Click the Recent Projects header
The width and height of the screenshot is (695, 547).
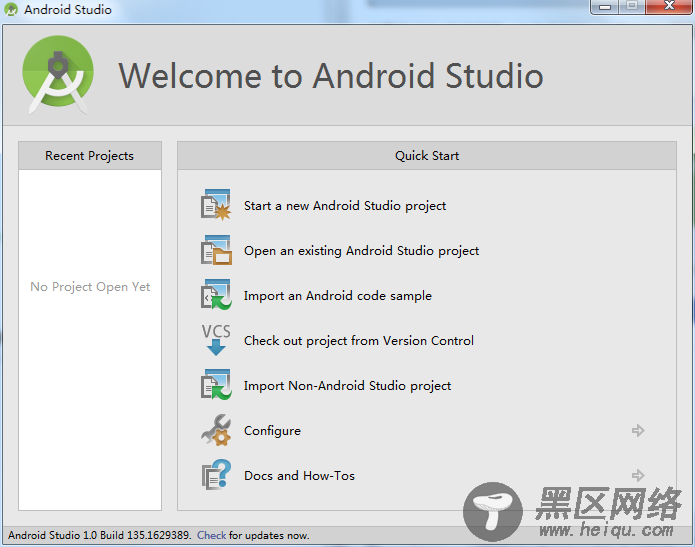90,156
